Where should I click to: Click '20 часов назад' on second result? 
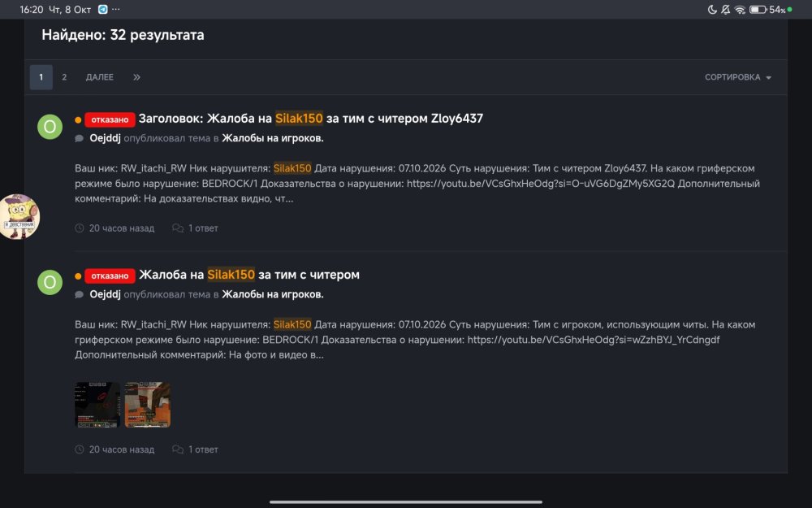pos(122,449)
